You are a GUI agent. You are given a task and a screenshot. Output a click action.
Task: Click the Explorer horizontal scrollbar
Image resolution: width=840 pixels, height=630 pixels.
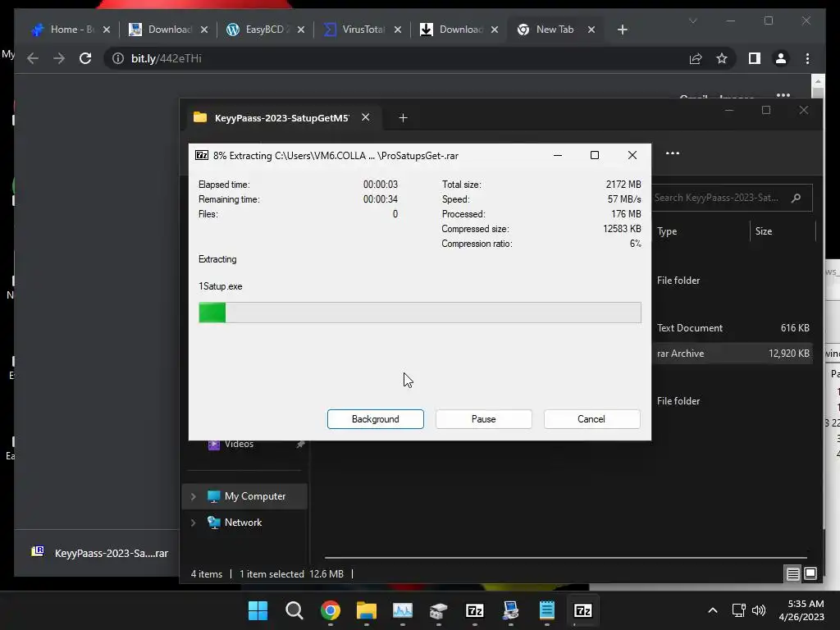tap(565, 558)
